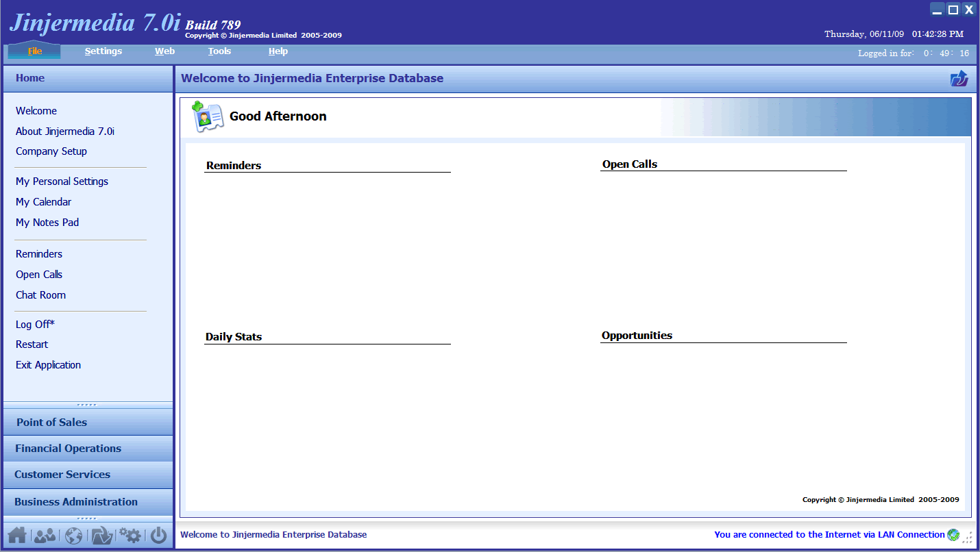Image resolution: width=980 pixels, height=552 pixels.
Task: Open the Settings menu
Action: (103, 51)
